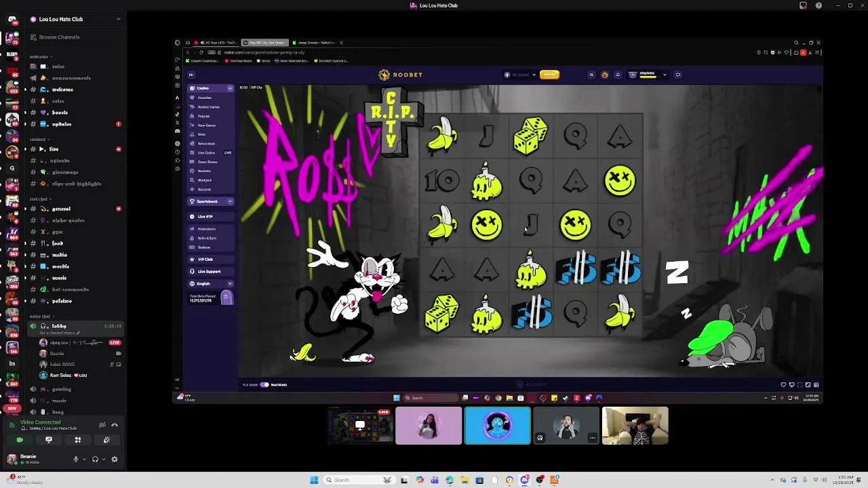The height and width of the screenshot is (488, 868).
Task: Open the bot-commands channel
Action: (x=75, y=289)
